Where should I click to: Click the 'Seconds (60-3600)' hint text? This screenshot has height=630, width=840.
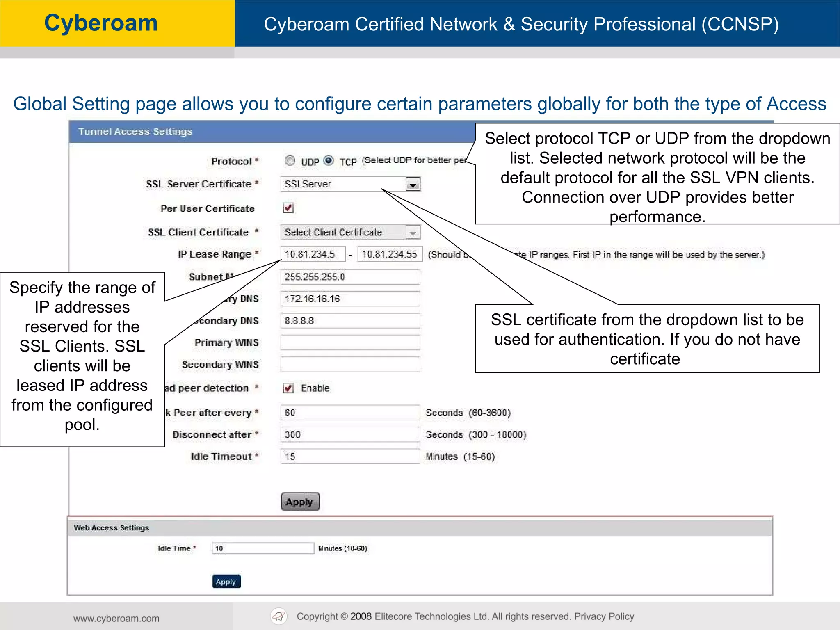pos(468,413)
